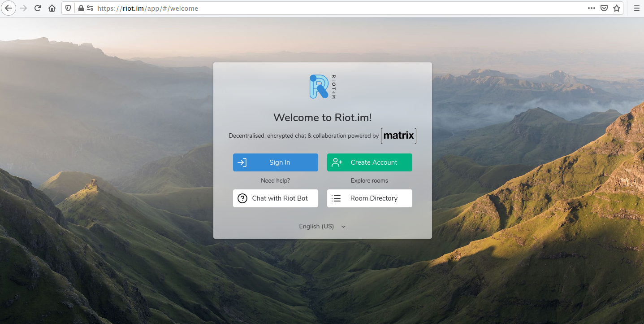Viewport: 644px width, 324px height.
Task: Click the 'Explore rooms' label
Action: pyautogui.click(x=370, y=180)
